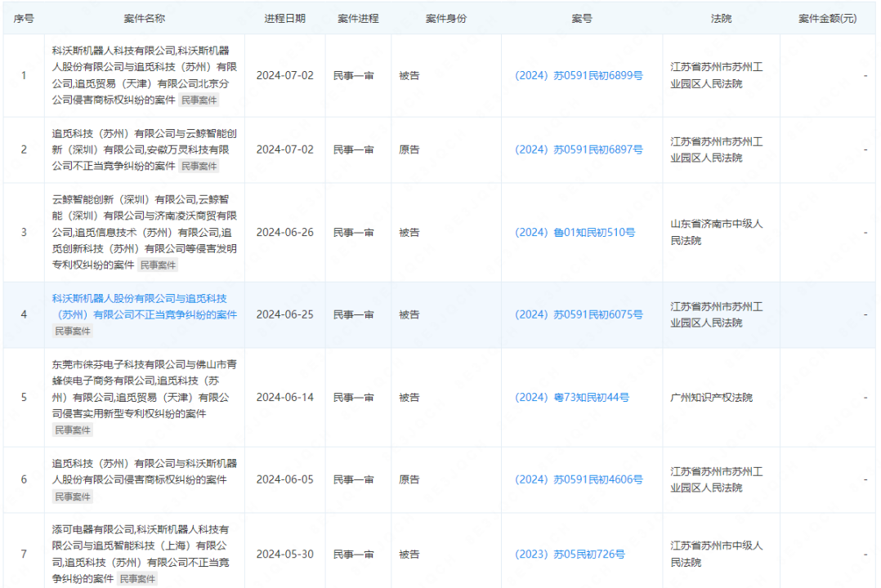Image resolution: width=881 pixels, height=588 pixels.
Task: Click date 2024-06-26 in row 3
Action: (285, 233)
